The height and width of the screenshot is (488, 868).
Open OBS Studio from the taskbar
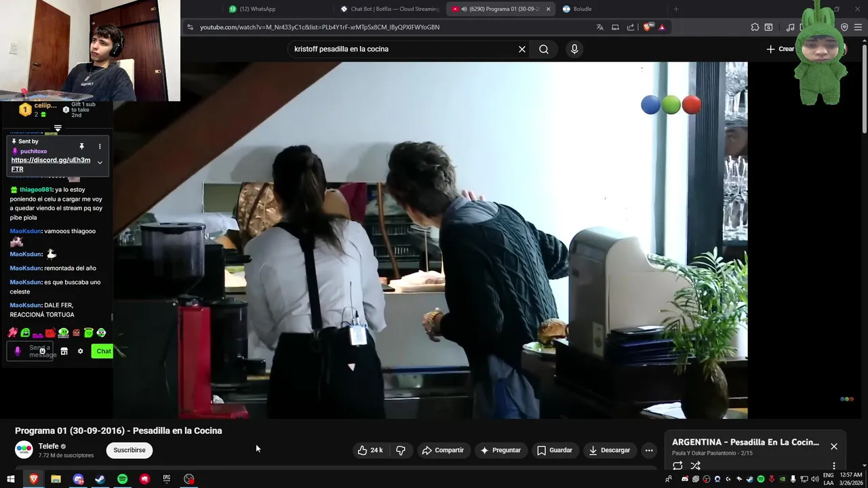coord(189,479)
